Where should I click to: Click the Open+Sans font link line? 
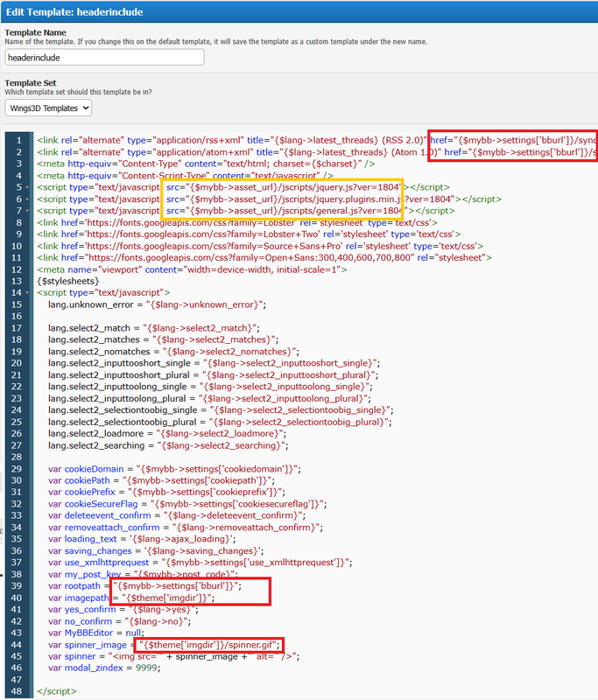tap(264, 257)
